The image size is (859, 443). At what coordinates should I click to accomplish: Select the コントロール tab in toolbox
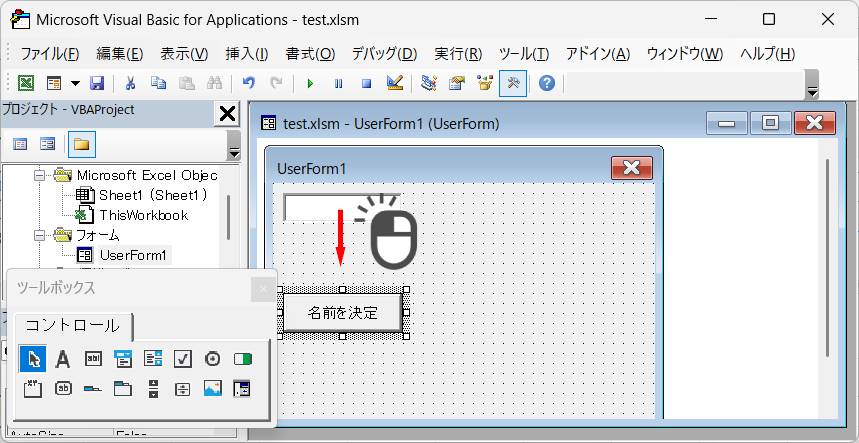[x=73, y=326]
